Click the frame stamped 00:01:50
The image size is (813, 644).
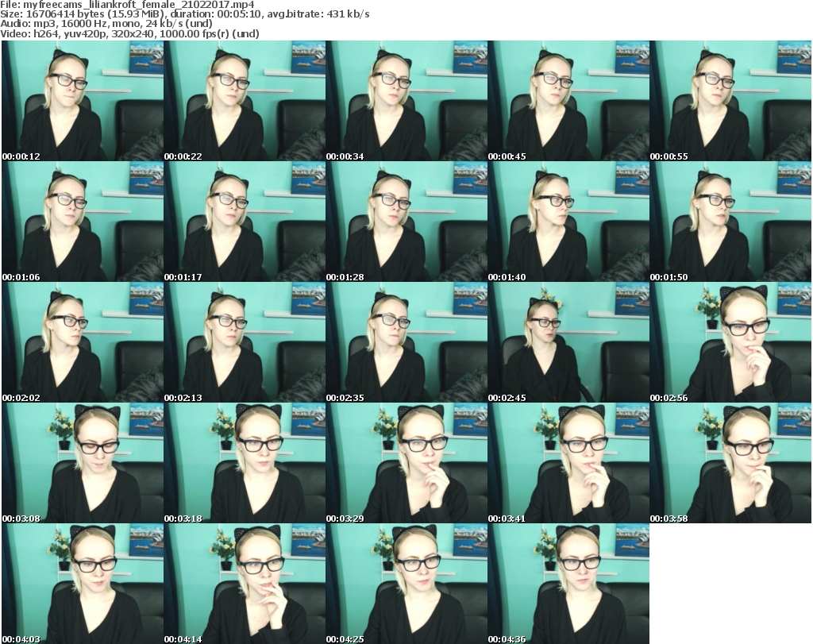pos(730,222)
